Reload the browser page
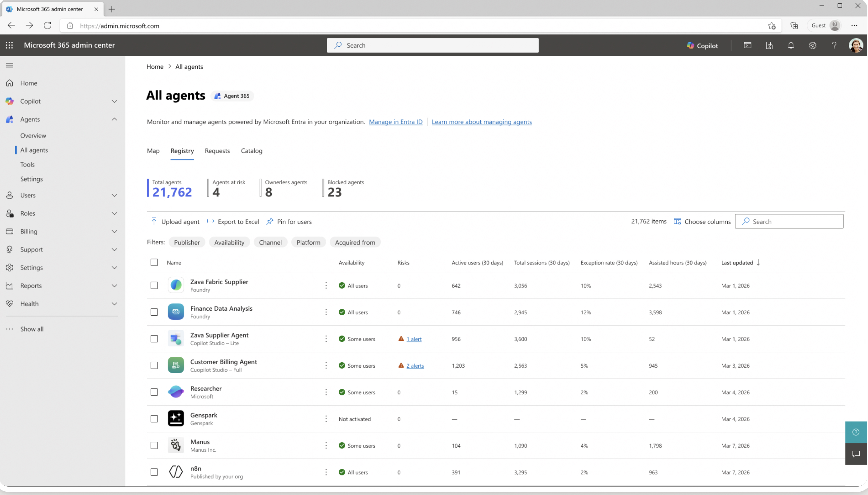This screenshot has width=868, height=495. coord(48,25)
